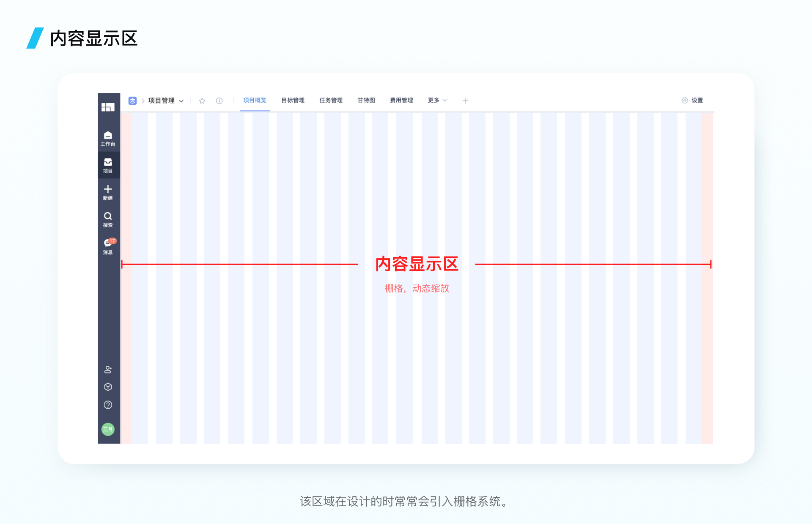
Task: Expand the 更多 dropdown menu
Action: [437, 100]
